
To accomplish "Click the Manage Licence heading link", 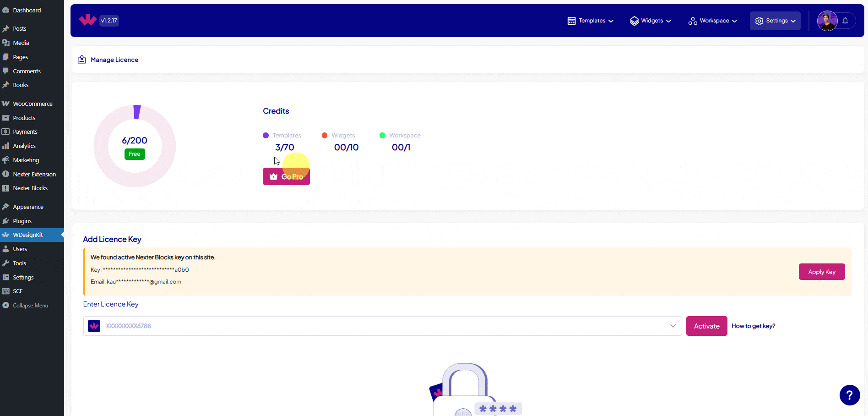I will tap(114, 60).
